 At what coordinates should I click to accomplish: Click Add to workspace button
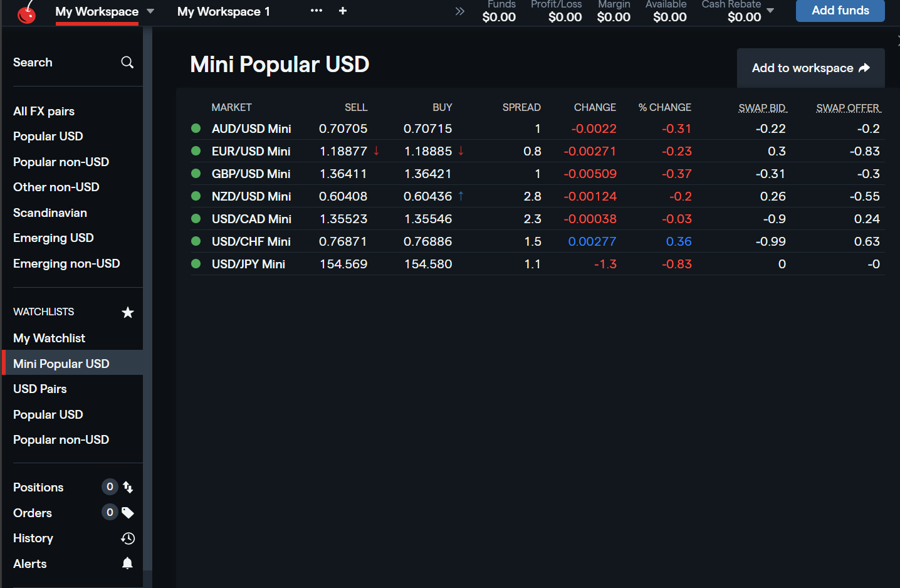point(810,68)
